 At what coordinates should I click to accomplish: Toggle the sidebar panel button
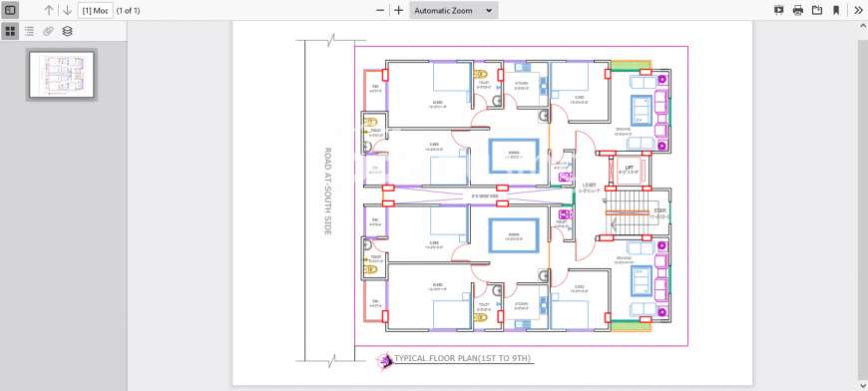click(10, 10)
